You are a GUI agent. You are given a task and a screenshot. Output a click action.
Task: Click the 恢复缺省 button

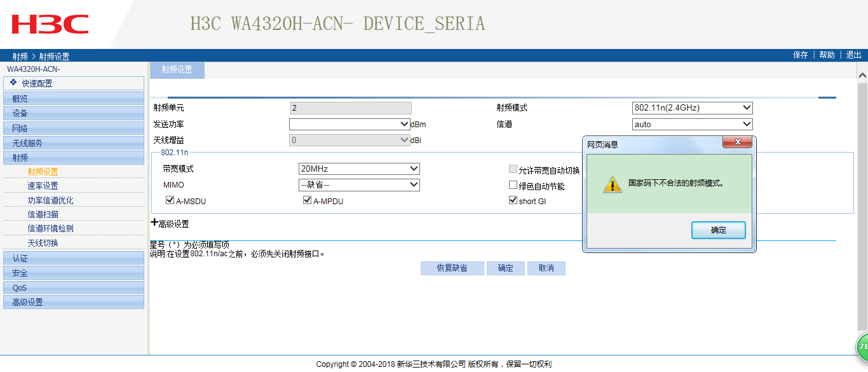click(x=452, y=268)
